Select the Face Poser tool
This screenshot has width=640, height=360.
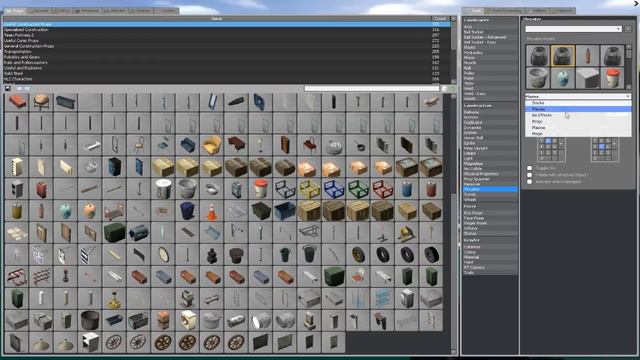coord(490,218)
